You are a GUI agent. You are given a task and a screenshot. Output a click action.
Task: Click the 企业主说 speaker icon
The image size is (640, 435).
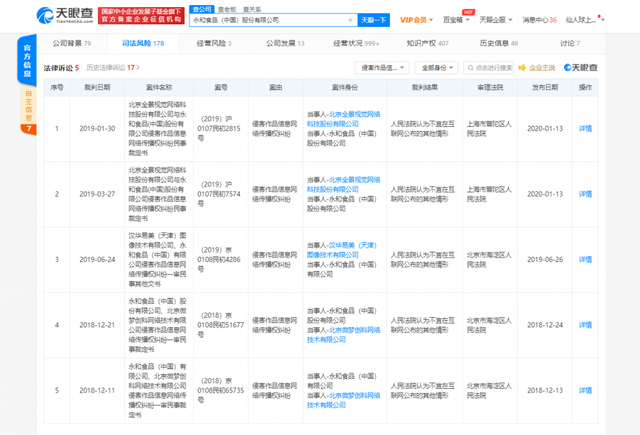[x=522, y=68]
